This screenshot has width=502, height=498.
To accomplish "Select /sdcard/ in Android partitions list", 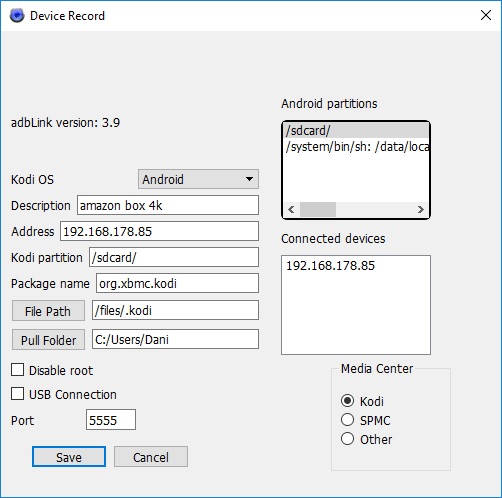I will (x=356, y=131).
